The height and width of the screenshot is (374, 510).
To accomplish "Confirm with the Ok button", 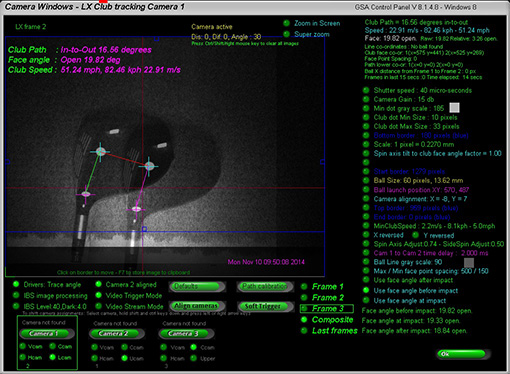I will (x=462, y=354).
